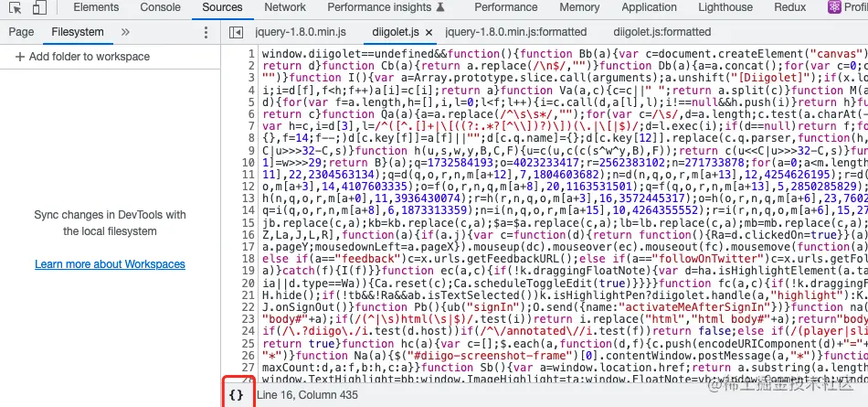868x407 pixels.
Task: Open the Performance insights tab
Action: pos(386,7)
